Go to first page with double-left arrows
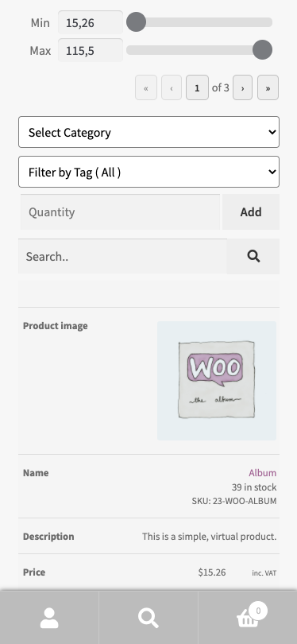297x644 pixels. 146,87
